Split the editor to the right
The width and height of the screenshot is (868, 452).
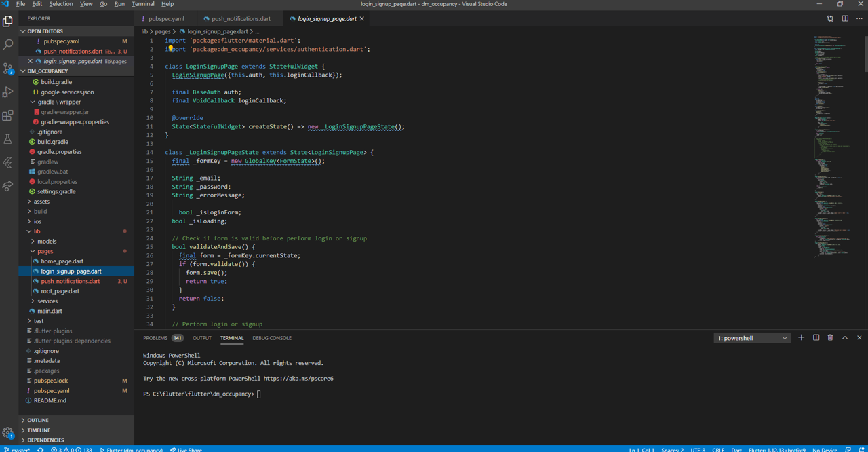(x=845, y=19)
